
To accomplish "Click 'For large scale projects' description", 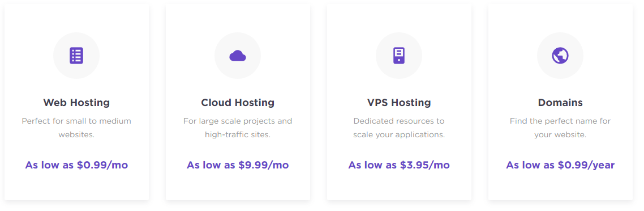I will 238,128.
